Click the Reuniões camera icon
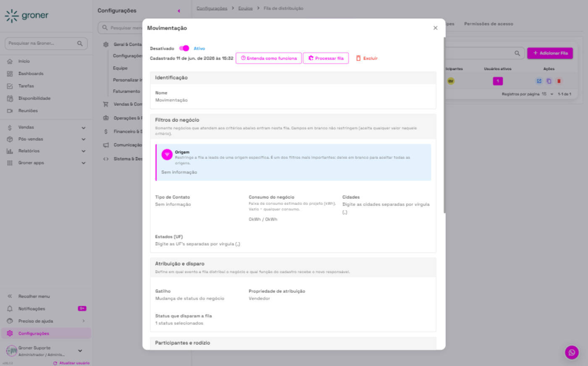 tap(10, 111)
